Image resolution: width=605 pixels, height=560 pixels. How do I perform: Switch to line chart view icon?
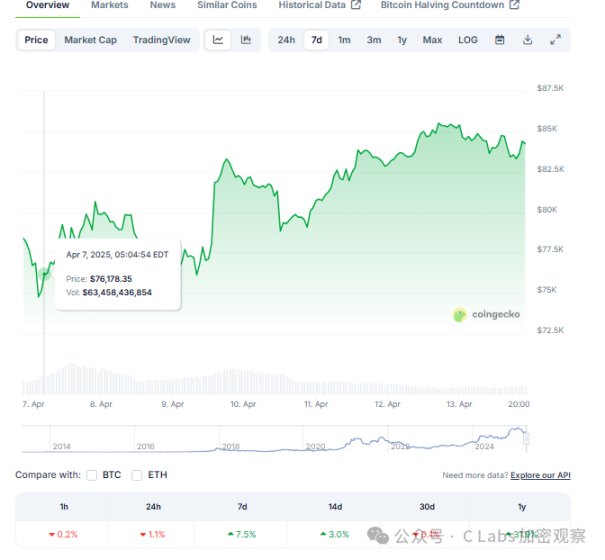[x=218, y=40]
